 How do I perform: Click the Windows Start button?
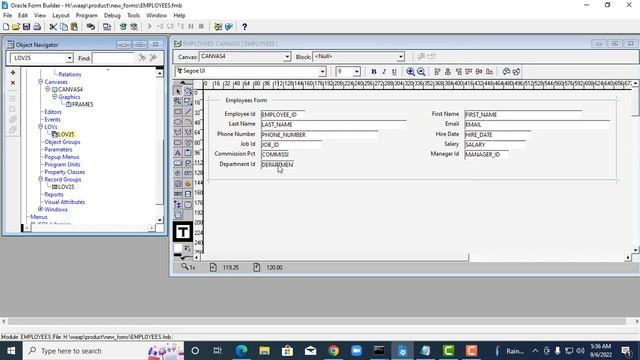tap(11, 351)
